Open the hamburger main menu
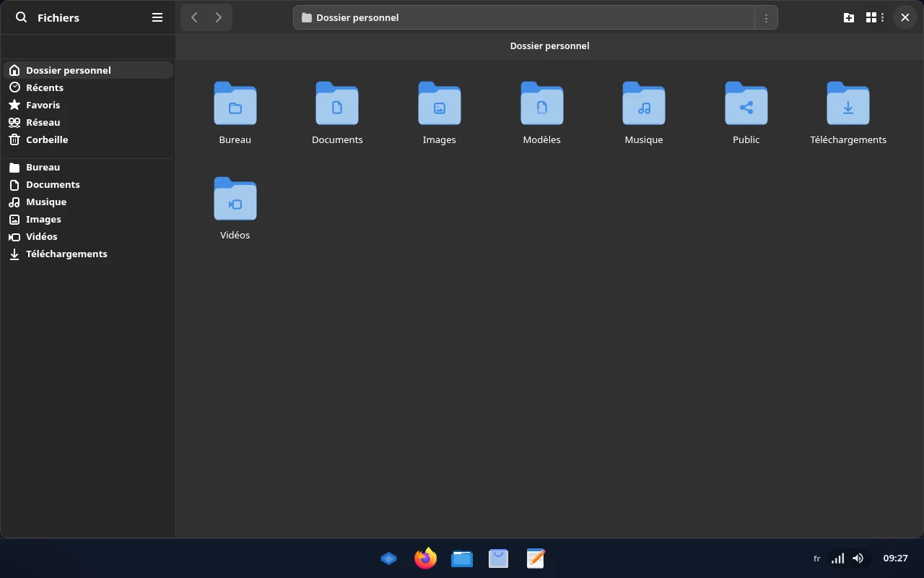This screenshot has height=578, width=924. pyautogui.click(x=157, y=17)
